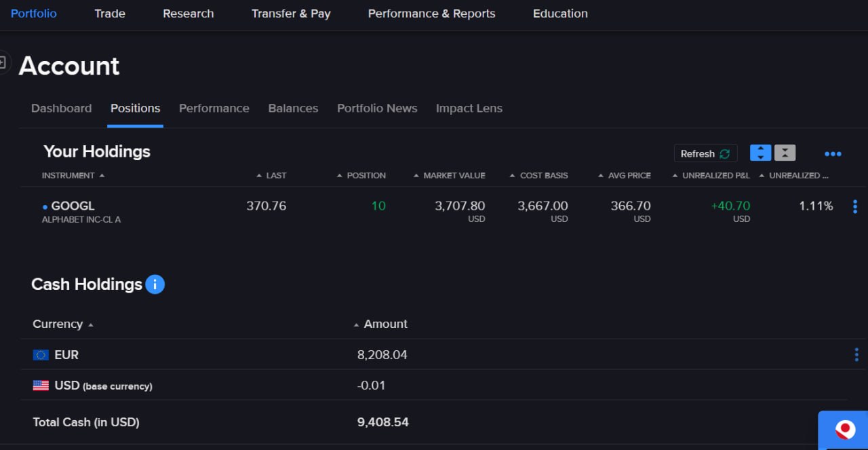Sort holdings by Instrument column
The width and height of the screenshot is (868, 450).
73,175
